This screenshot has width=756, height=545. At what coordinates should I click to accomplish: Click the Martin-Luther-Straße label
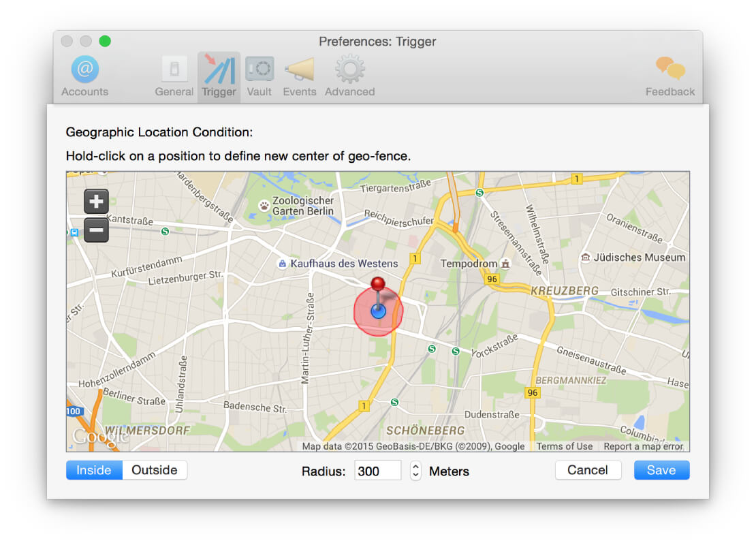pos(308,339)
